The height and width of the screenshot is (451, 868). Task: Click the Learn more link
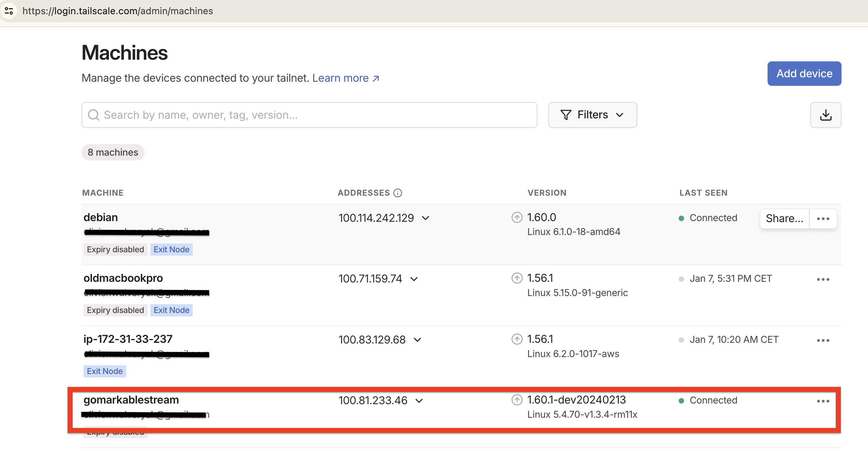346,78
